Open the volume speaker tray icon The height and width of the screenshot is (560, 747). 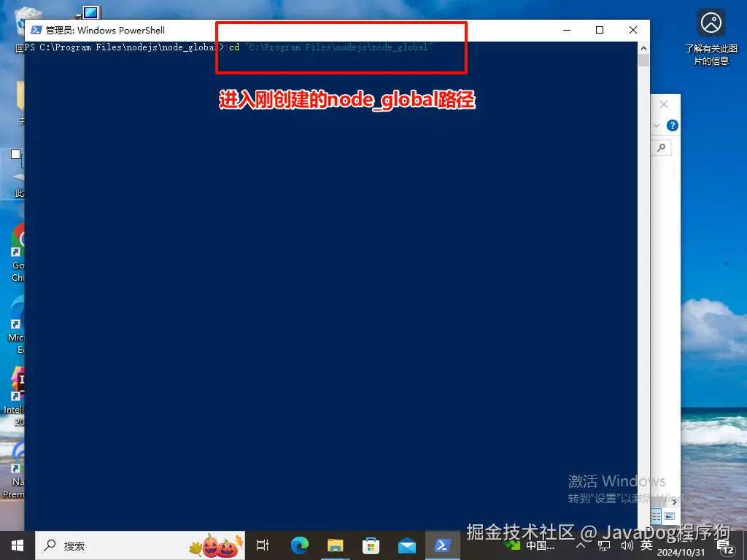pyautogui.click(x=627, y=545)
